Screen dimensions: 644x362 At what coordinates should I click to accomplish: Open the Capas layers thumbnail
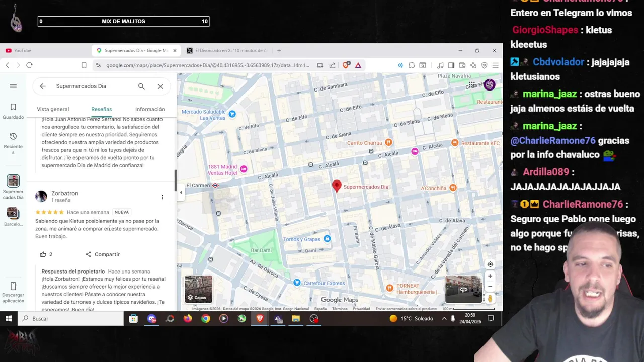click(x=198, y=289)
